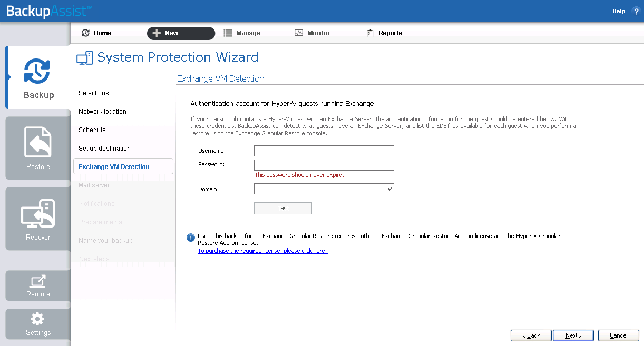
Task: Click the 'Exchange VM Detection' page heading
Action: [x=221, y=78]
